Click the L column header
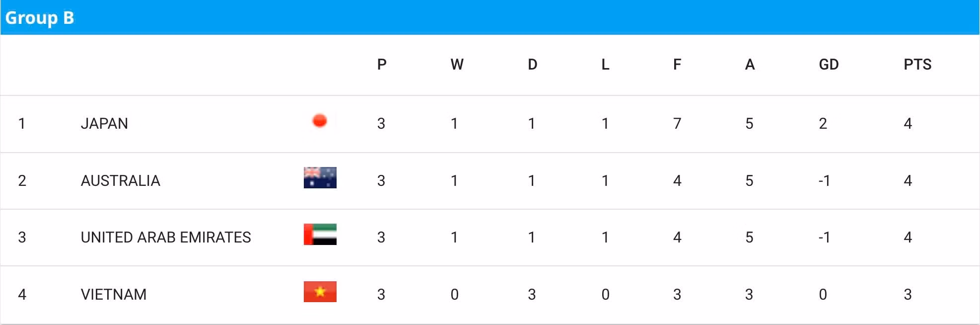Viewport: 980px width, 325px height. click(605, 65)
